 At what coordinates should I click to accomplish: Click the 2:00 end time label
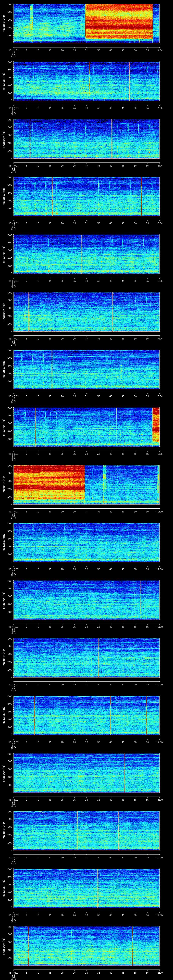click(x=160, y=50)
